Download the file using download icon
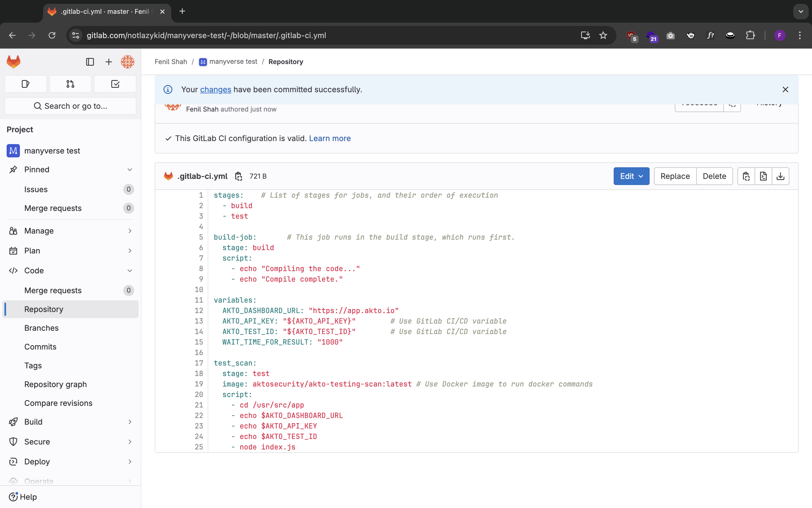 pyautogui.click(x=780, y=176)
